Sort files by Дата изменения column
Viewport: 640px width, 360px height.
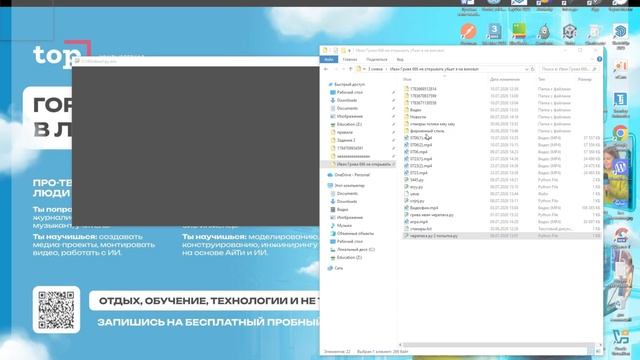coord(505,79)
